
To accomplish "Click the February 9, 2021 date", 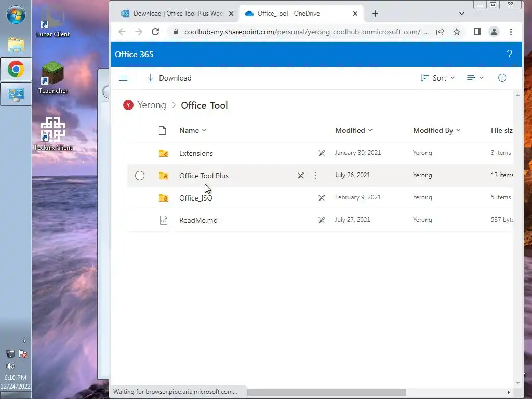I will click(x=358, y=197).
